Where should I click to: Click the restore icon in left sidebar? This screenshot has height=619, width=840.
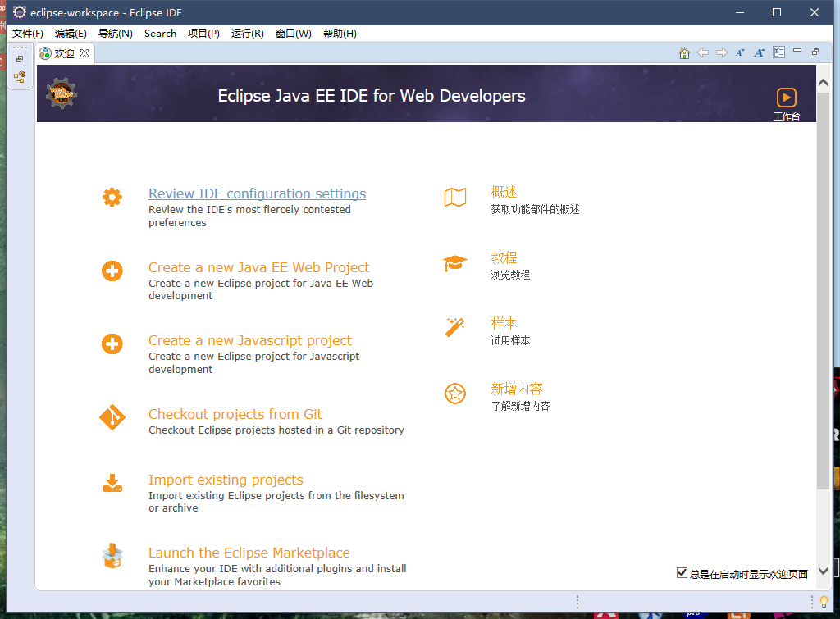20,59
